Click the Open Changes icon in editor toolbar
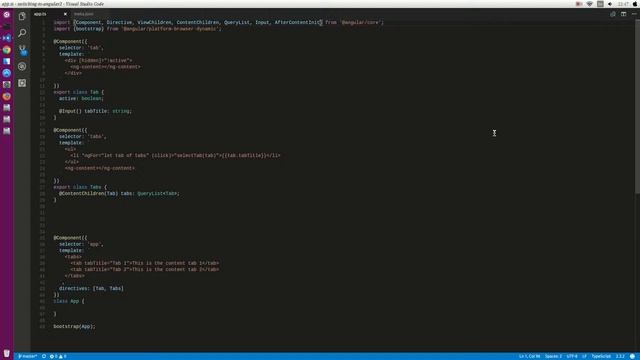The height and width of the screenshot is (360, 640). tap(613, 14)
